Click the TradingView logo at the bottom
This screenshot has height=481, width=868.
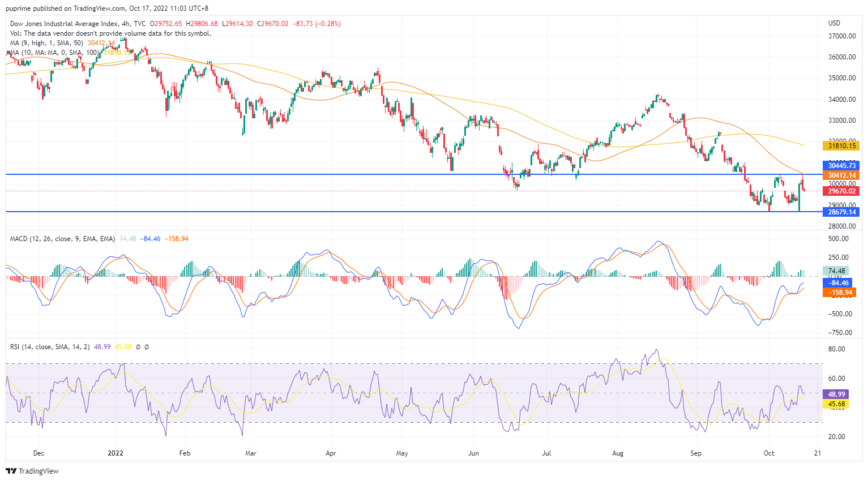click(32, 471)
